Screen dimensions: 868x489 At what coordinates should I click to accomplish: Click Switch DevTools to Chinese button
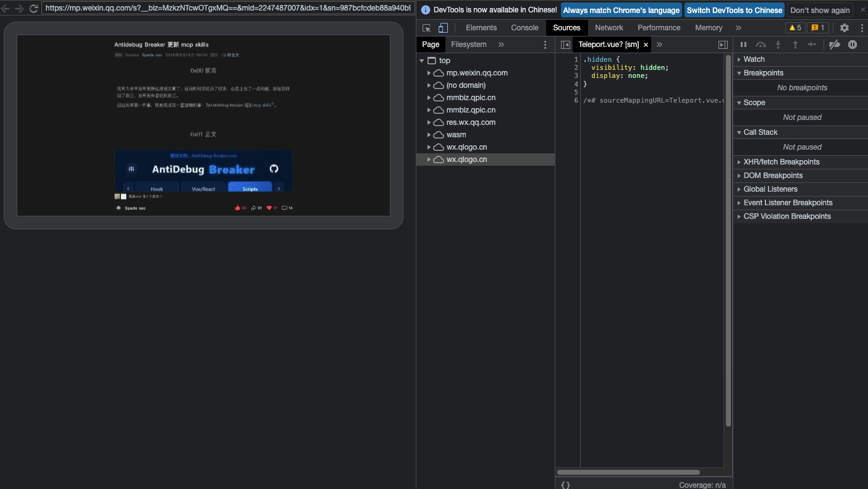coord(735,10)
